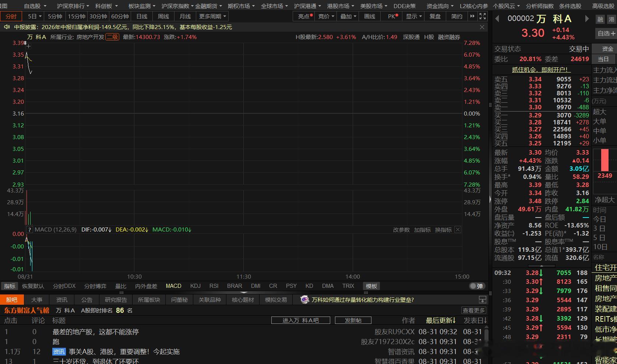
Task: Click the double-arrow more tools icon
Action: [x=472, y=16]
